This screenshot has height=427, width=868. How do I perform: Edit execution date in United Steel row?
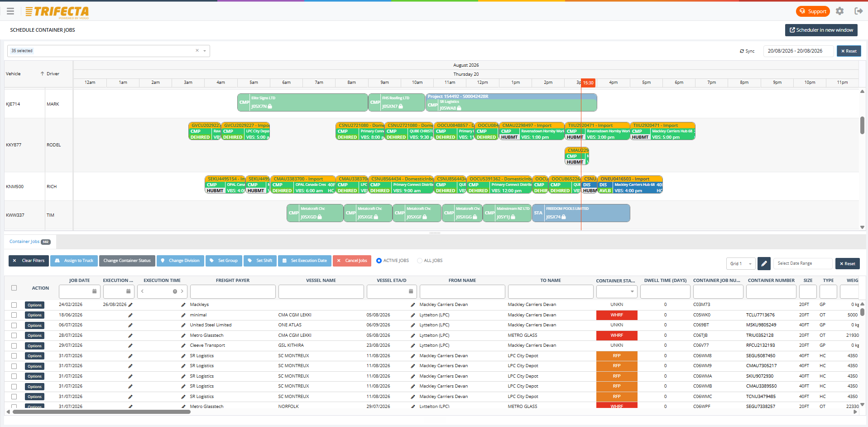coord(130,325)
